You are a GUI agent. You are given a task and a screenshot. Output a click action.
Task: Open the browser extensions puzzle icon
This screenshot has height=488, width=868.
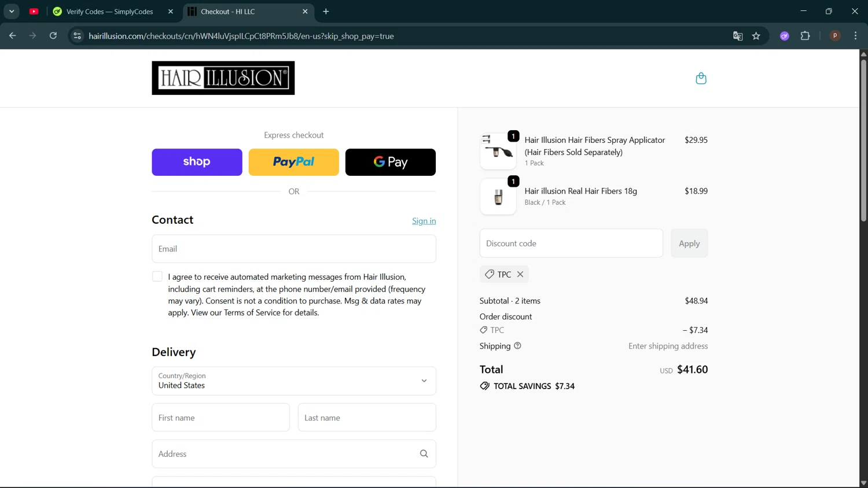pyautogui.click(x=805, y=36)
